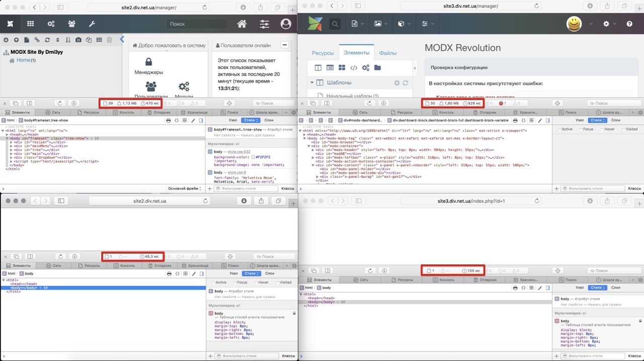Open the search magnifier in site3 manager
The width and height of the screenshot is (644, 361).
tap(335, 24)
